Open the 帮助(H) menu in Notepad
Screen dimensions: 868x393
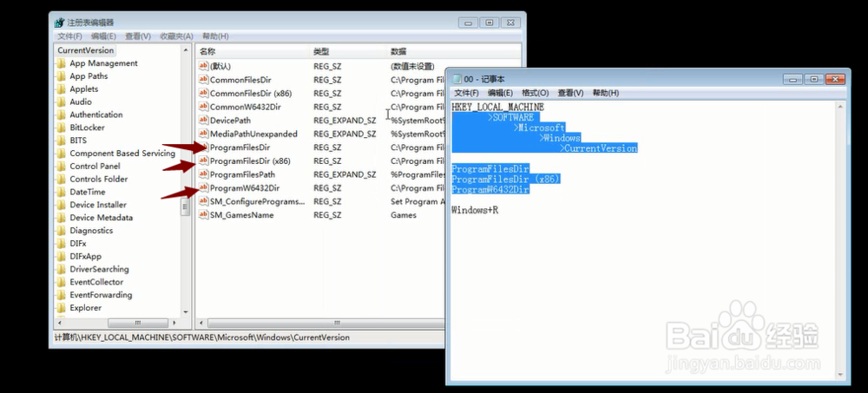tap(606, 93)
